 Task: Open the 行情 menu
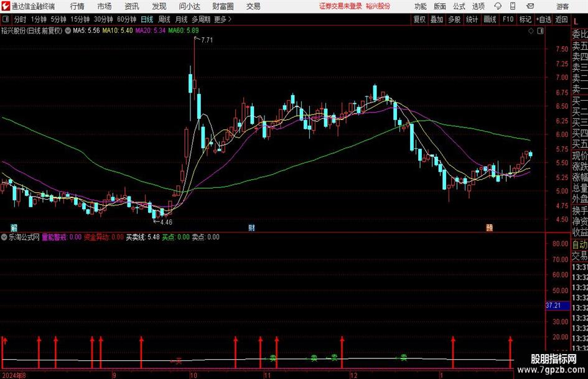click(77, 6)
